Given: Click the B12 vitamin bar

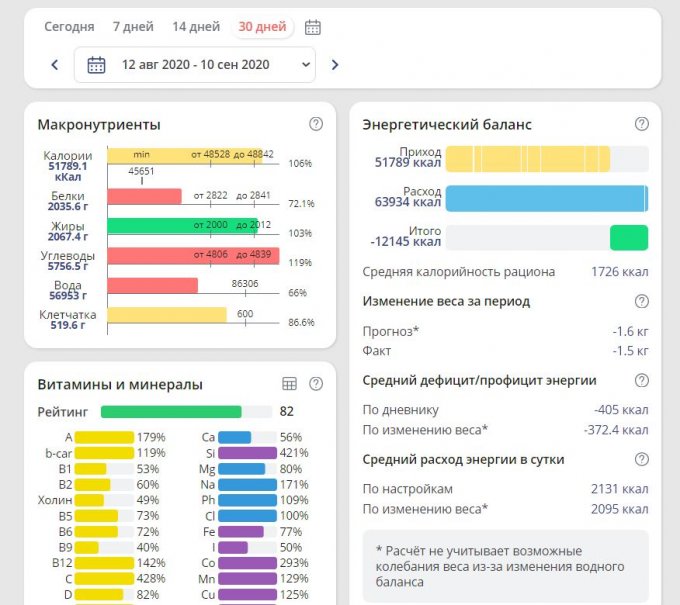Looking at the screenshot, I should (104, 563).
